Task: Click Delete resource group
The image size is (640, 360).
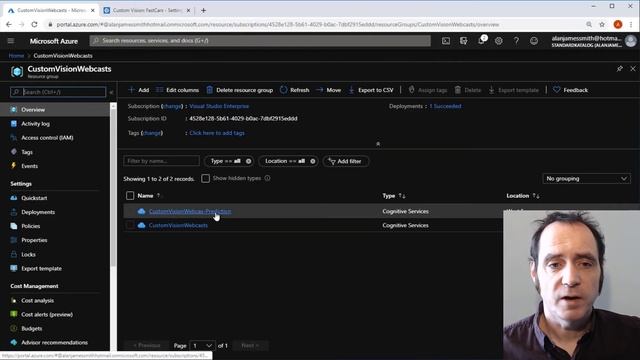Action: [x=240, y=90]
